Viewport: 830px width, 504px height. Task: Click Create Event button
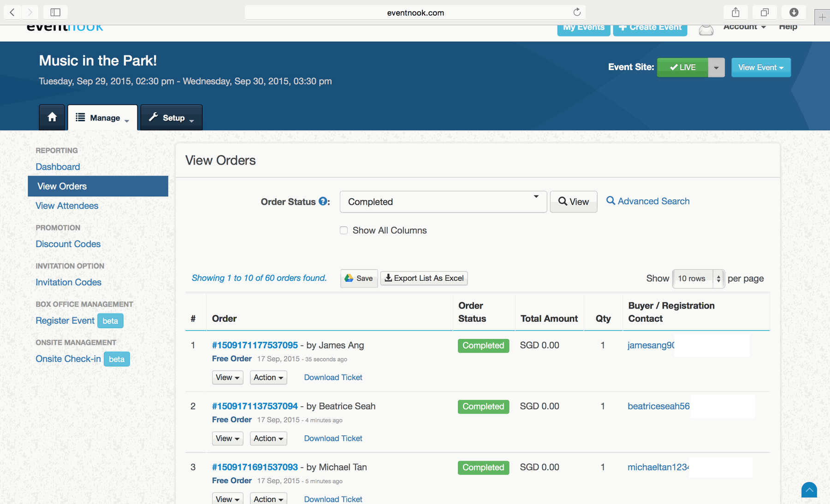(x=650, y=30)
